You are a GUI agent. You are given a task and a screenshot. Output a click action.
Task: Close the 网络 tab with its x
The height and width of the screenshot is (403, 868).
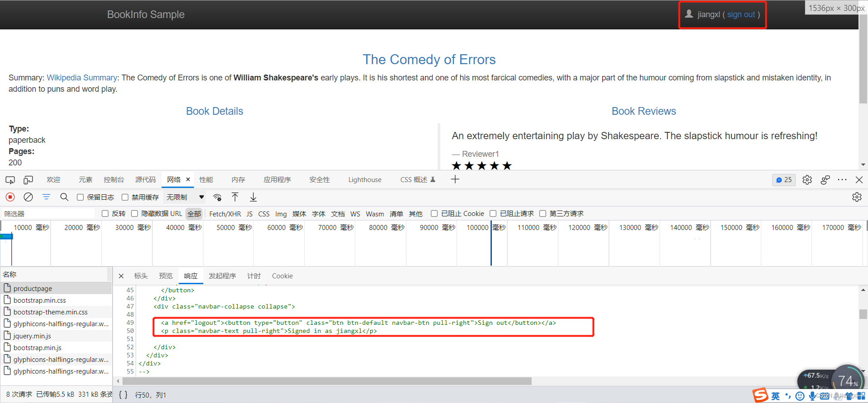(188, 179)
